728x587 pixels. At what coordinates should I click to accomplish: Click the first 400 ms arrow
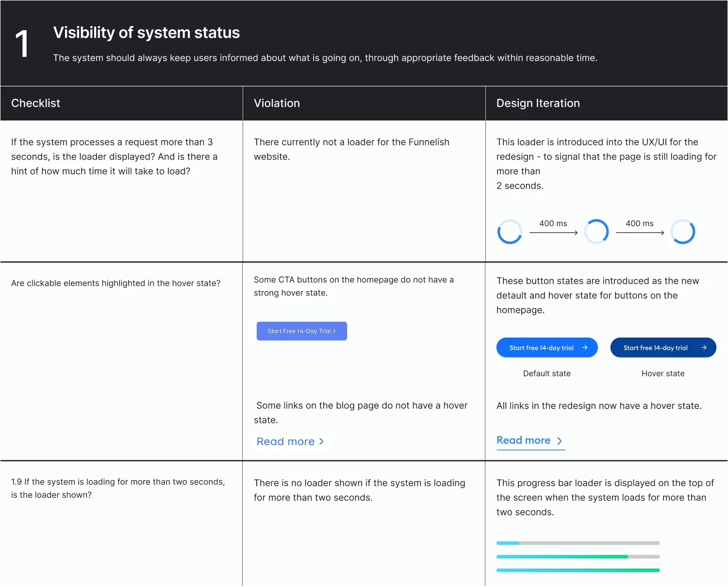coord(553,233)
